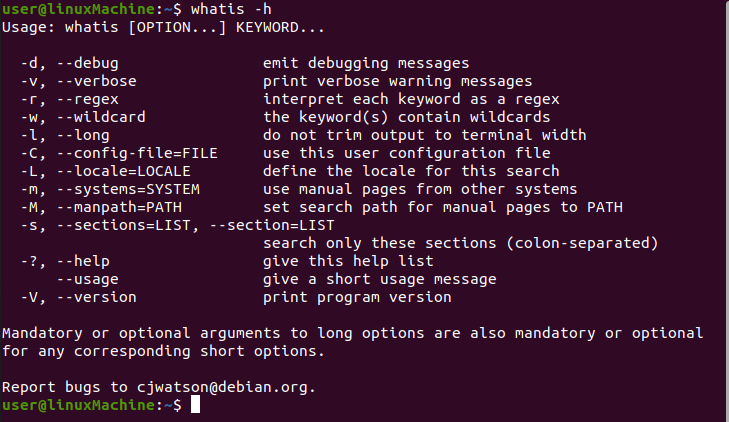Viewport: 729px width, 422px height.
Task: Click the --sections=LIST option text
Action: [x=123, y=225]
